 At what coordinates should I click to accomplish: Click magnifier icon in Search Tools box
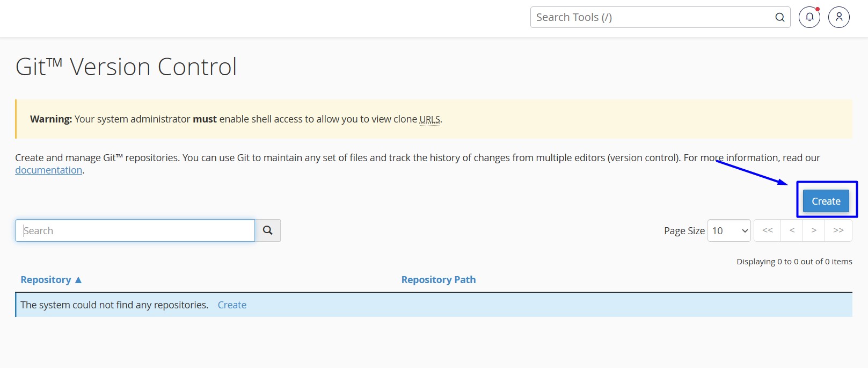780,17
